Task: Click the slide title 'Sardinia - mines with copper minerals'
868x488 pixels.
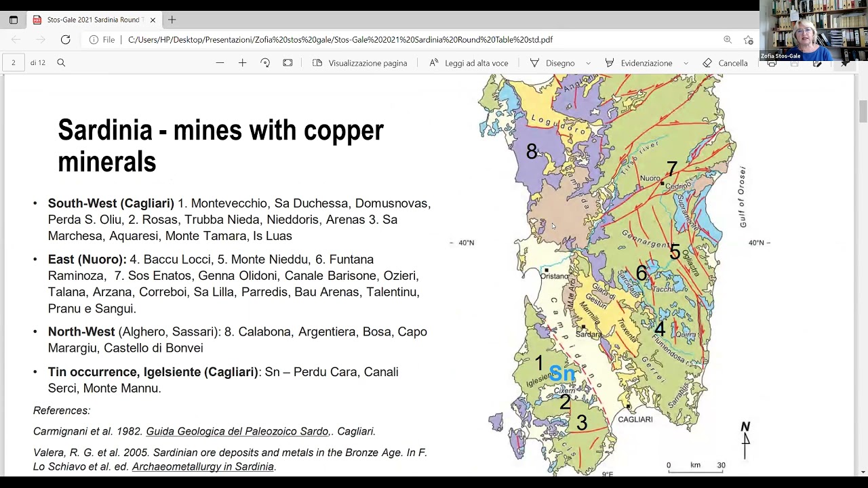Action: (x=220, y=145)
